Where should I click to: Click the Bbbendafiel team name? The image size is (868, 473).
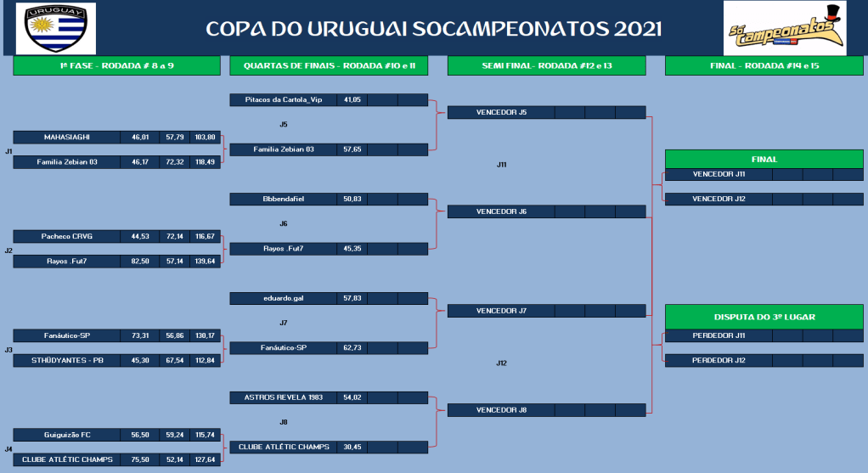tap(283, 199)
